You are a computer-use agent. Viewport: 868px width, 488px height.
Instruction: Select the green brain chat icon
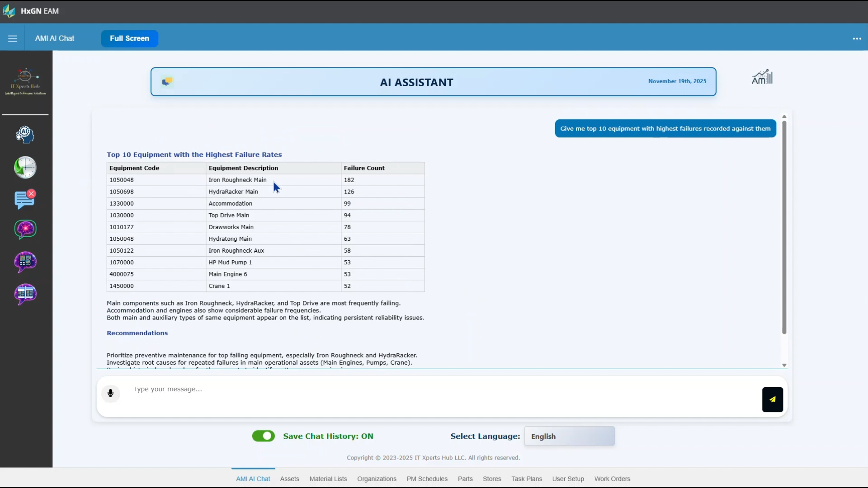(25, 230)
